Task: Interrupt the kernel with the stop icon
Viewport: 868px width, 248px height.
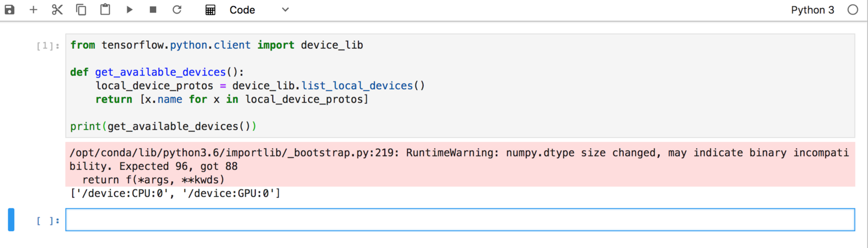Action: point(153,10)
